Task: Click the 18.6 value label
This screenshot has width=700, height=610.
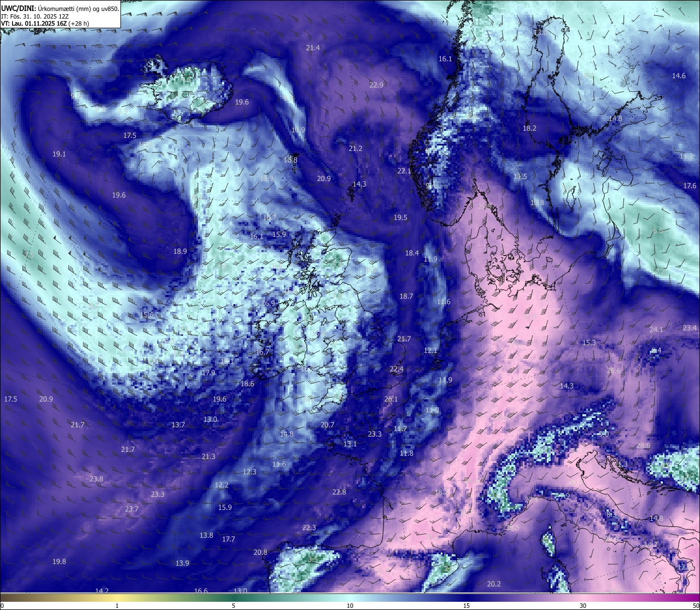Action: pos(247,384)
